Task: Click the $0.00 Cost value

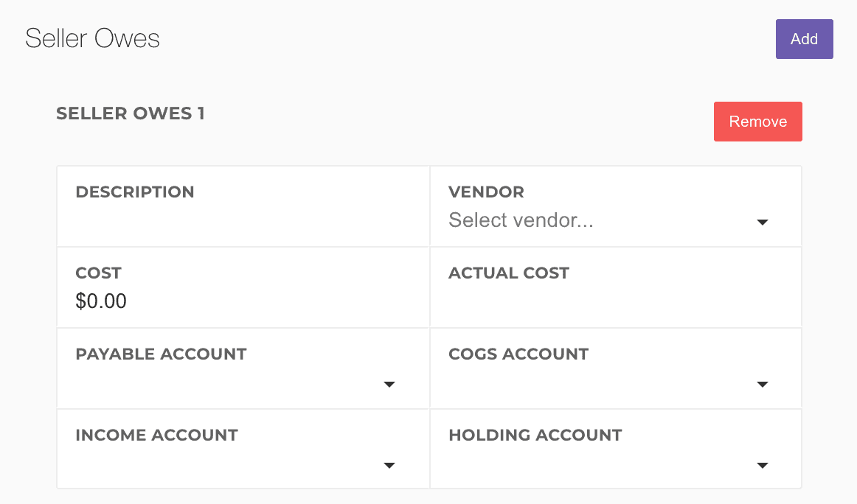Action: tap(101, 301)
